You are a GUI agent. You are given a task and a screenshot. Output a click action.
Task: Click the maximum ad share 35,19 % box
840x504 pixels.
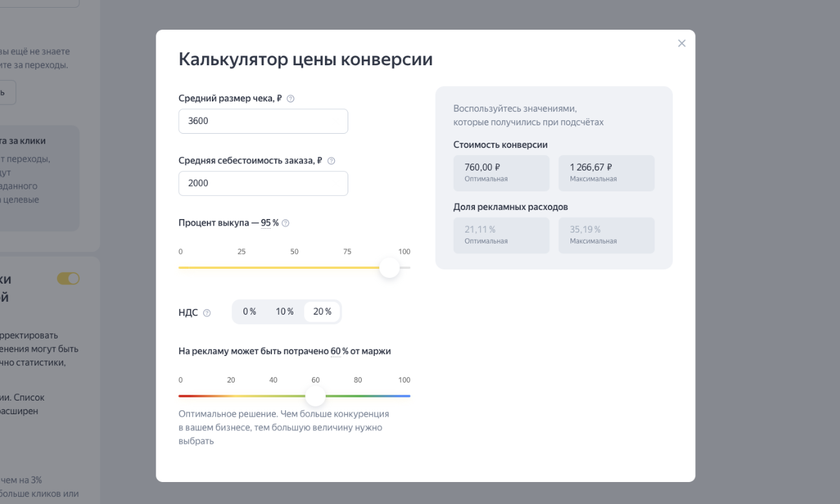pos(607,235)
